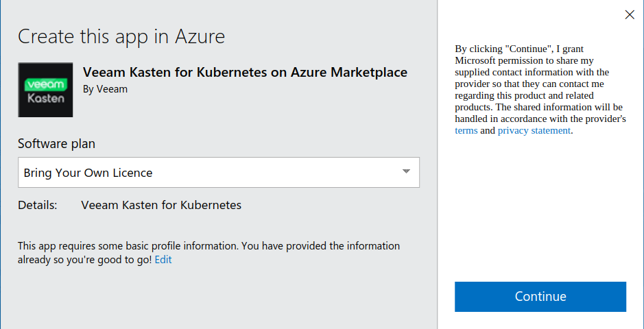Click the dropdown arrow beside Bring Your Own Licence
This screenshot has width=644, height=329.
coord(406,171)
